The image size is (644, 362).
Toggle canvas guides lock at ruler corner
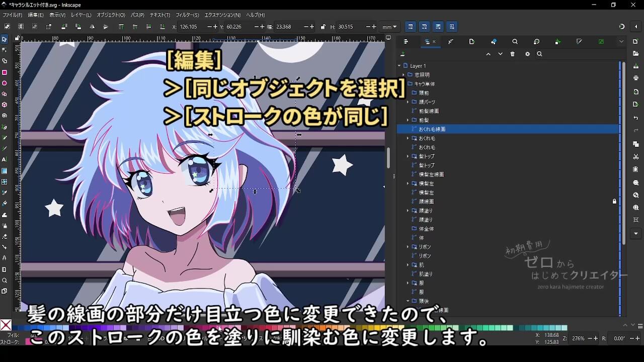(x=17, y=38)
